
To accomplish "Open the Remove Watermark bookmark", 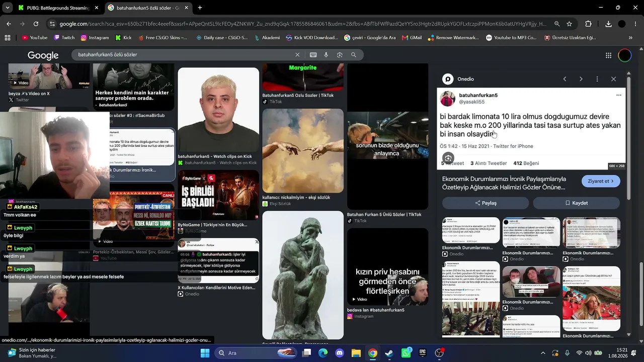I will click(x=453, y=38).
